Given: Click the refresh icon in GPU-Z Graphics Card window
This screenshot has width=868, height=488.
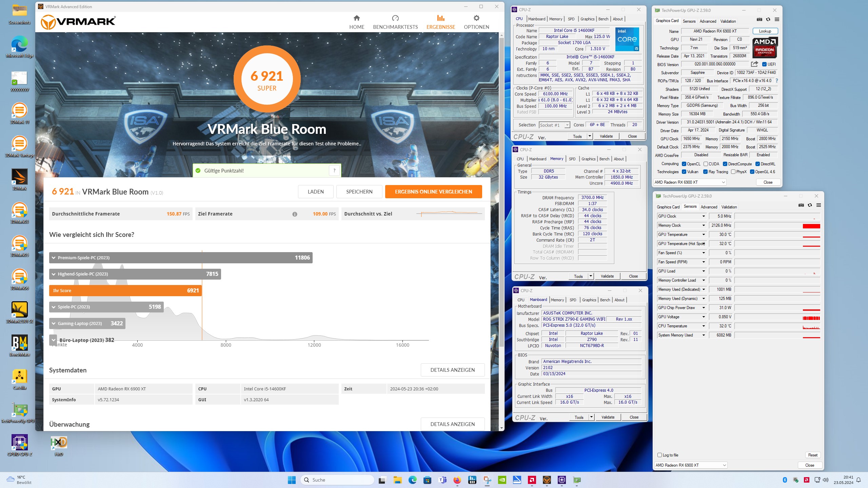Looking at the screenshot, I should click(768, 19).
